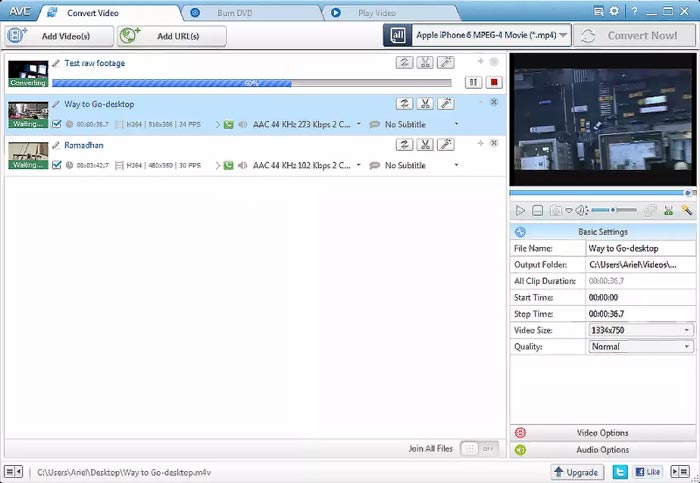Click the plus icon on Ramadhan row
Viewport: 700px width, 483px height.
pos(480,143)
